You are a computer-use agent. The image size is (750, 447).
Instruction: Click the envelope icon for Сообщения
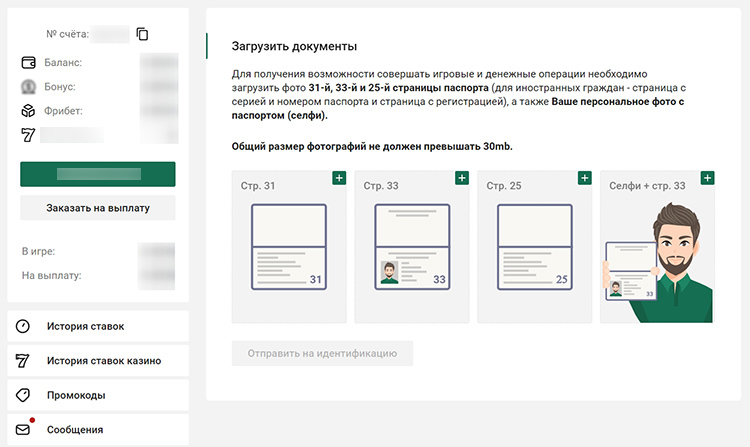22,429
